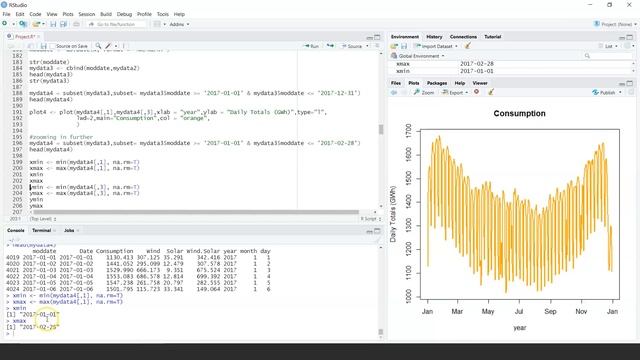Click the code tools wand icon

(109, 46)
